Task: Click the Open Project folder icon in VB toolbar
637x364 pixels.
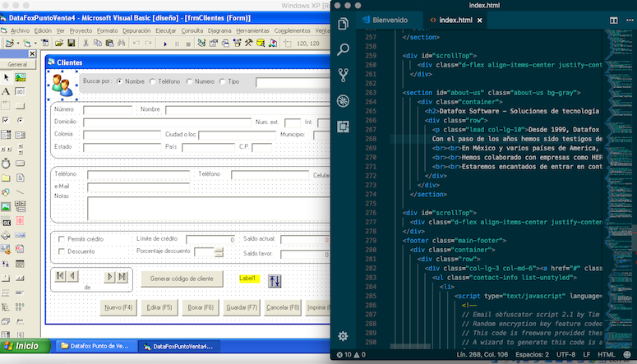Action: pos(59,43)
